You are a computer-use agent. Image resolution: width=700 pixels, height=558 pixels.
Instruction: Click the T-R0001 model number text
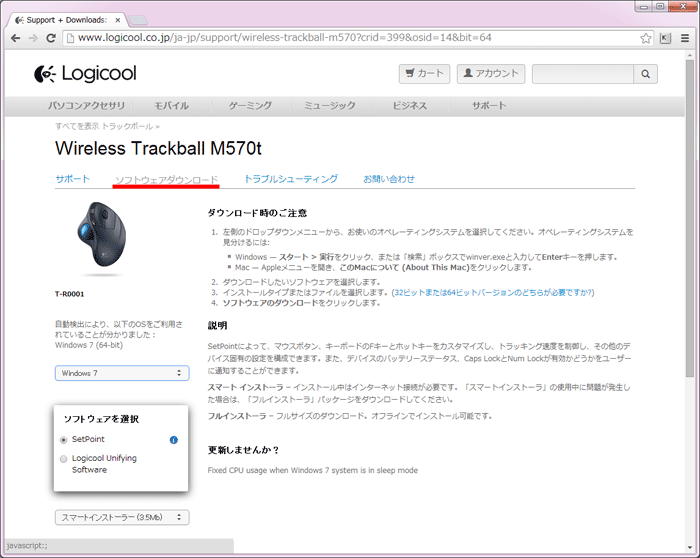(x=69, y=294)
